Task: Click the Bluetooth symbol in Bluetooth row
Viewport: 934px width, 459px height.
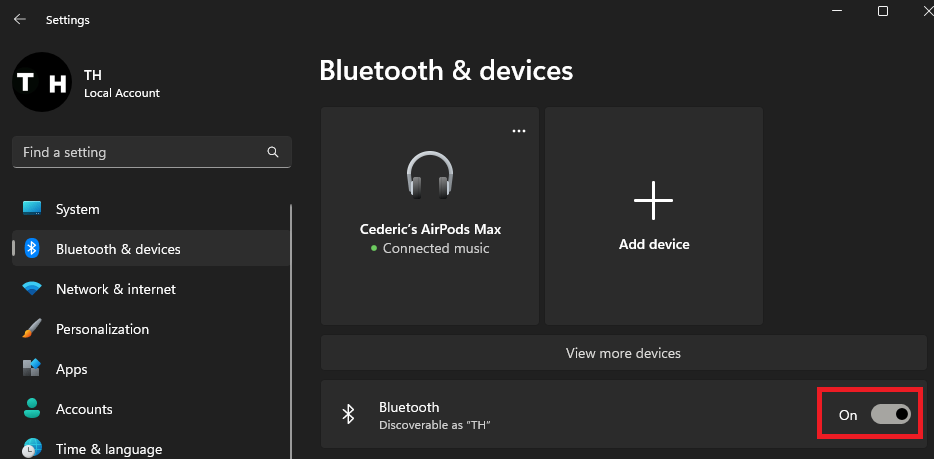Action: point(348,414)
